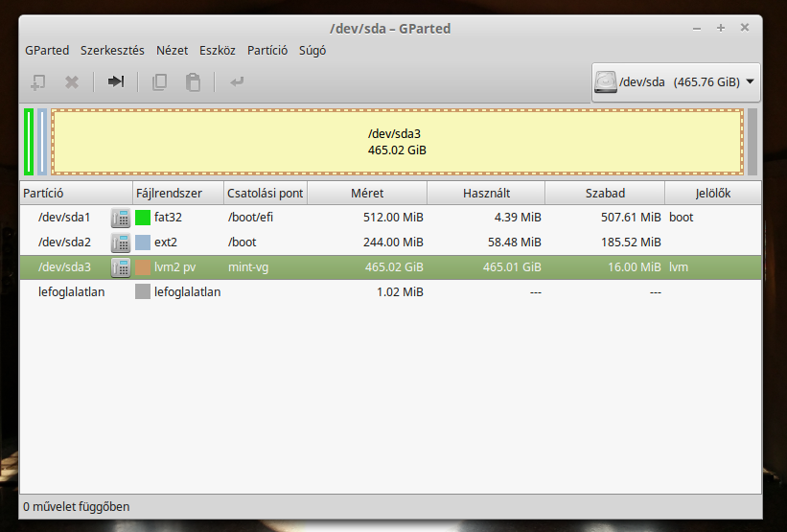Click the Jelölők column header
This screenshot has height=532, width=787.
[713, 194]
